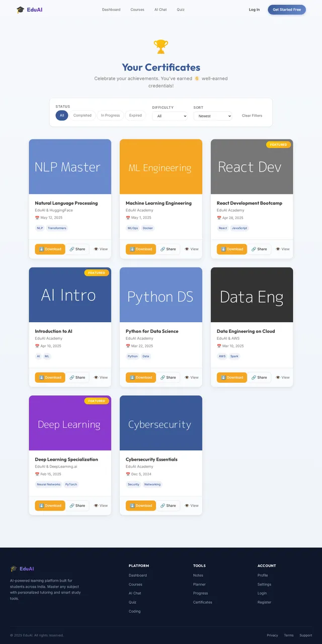Click the eye icon on Machine Learning Engineering card
The image size is (322, 644).
187,249
